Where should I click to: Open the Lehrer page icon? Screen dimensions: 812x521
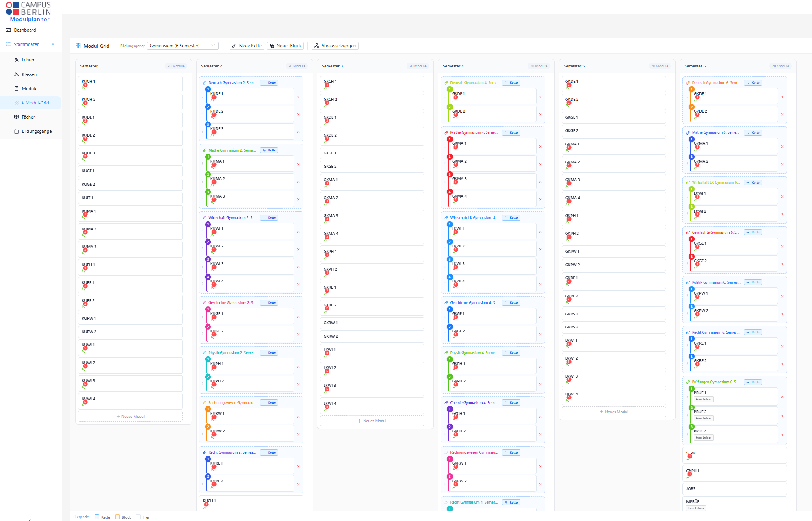click(16, 60)
